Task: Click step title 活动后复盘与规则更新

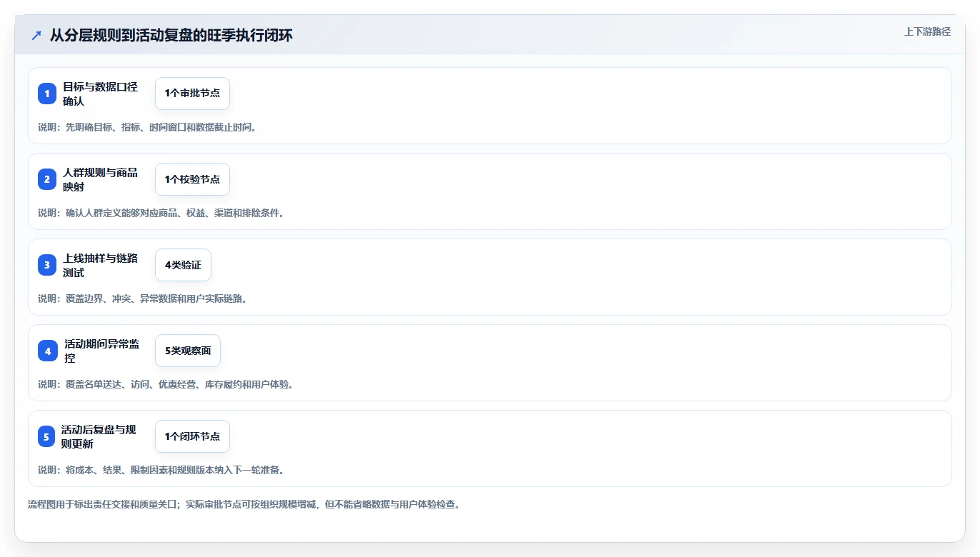Action: (x=99, y=436)
